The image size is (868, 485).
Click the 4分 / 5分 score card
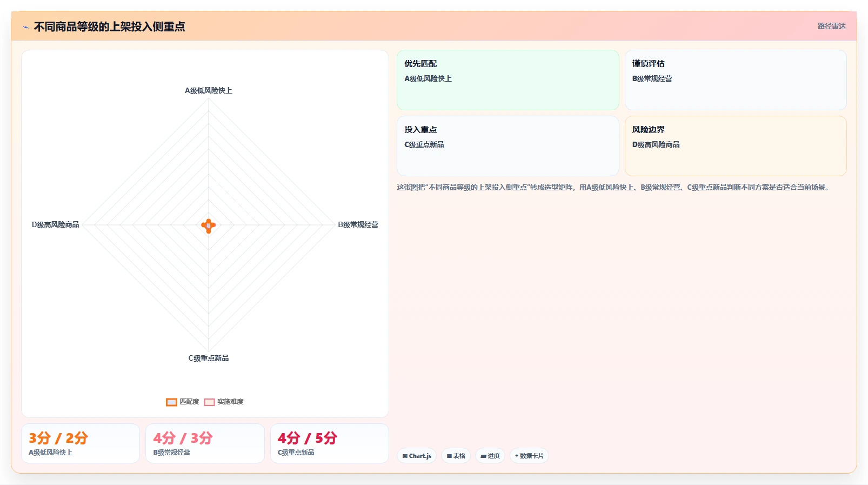(330, 443)
